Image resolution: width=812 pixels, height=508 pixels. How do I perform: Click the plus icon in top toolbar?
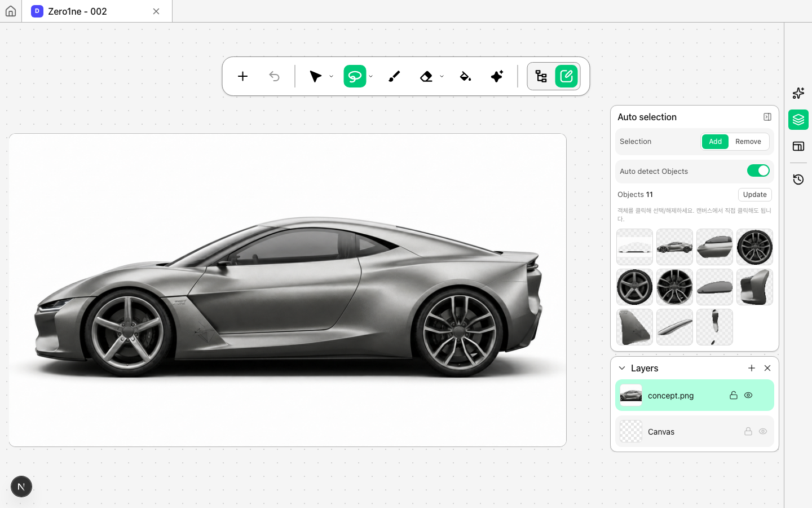(242, 76)
